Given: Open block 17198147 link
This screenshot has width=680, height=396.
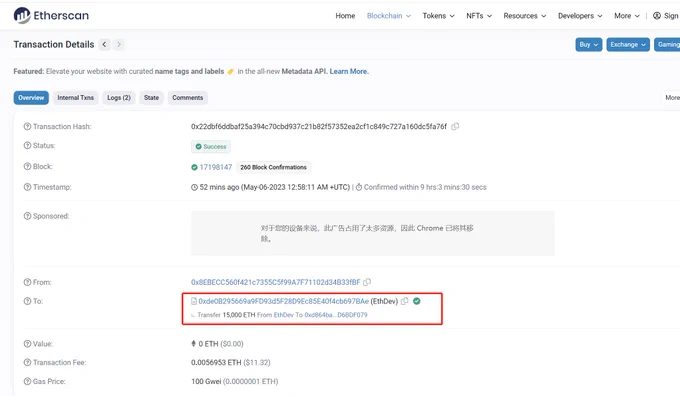Looking at the screenshot, I should pos(216,167).
